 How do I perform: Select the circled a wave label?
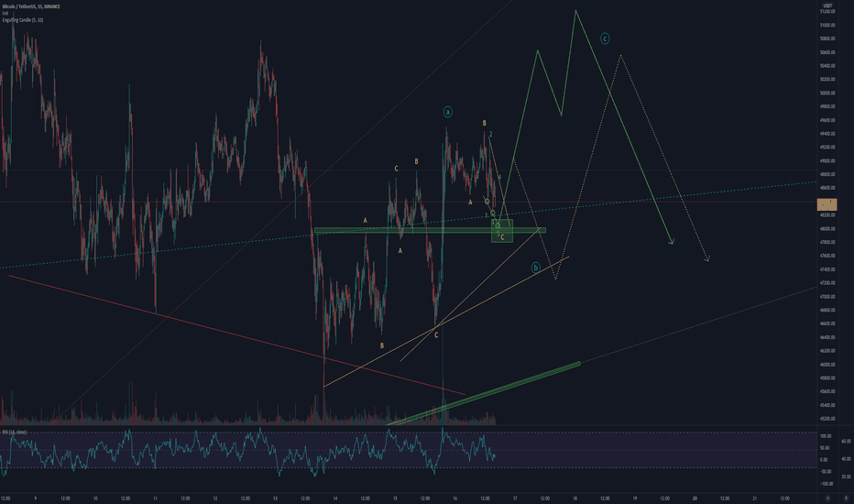tap(448, 112)
